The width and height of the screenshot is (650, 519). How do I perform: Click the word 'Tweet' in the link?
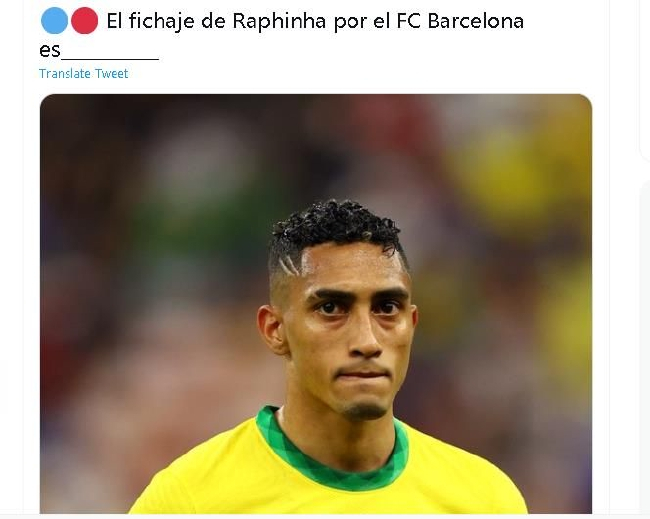112,74
